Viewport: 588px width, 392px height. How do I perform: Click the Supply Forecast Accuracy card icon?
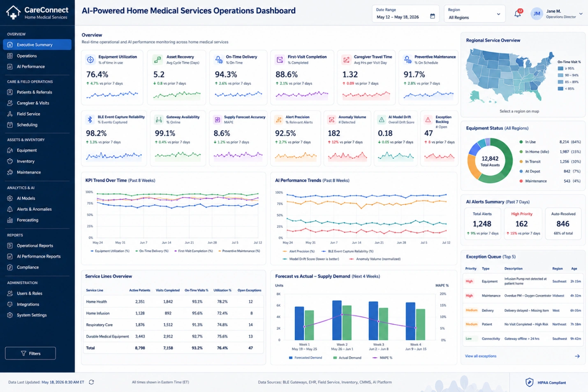tap(218, 120)
